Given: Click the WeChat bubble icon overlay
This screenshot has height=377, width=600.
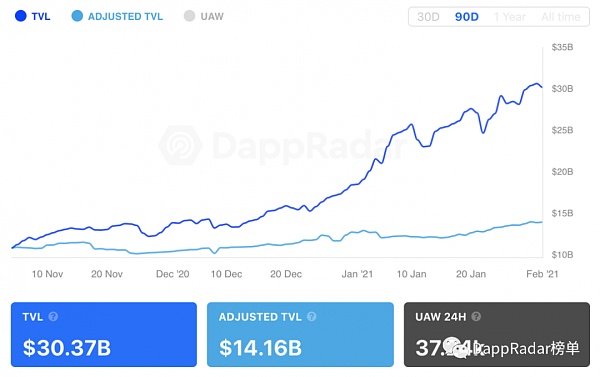Looking at the screenshot, I should click(457, 348).
